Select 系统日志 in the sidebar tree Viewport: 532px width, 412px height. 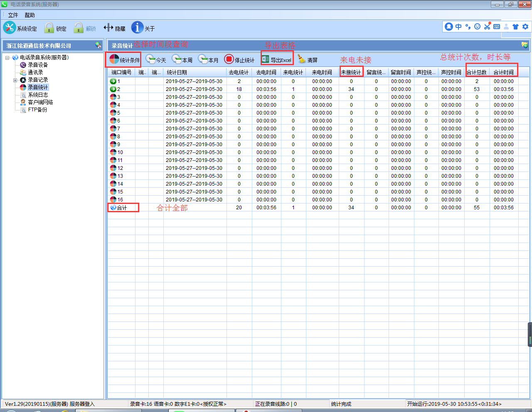(38, 95)
